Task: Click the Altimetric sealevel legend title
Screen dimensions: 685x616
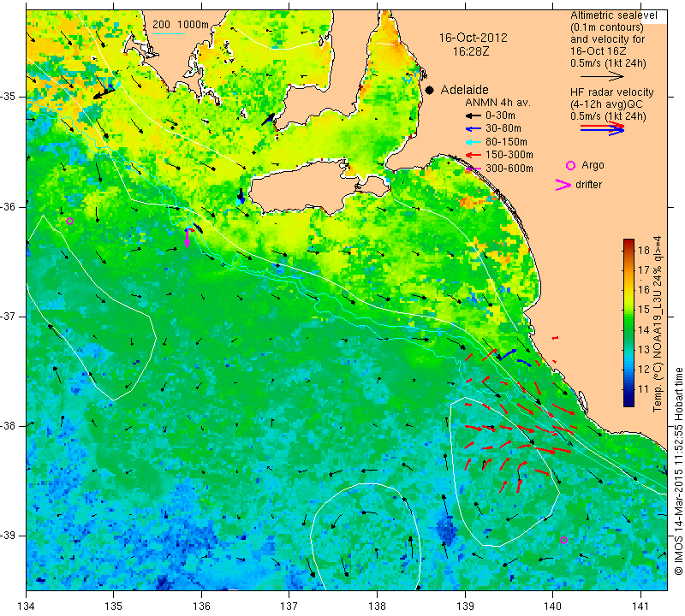Action: (x=613, y=15)
